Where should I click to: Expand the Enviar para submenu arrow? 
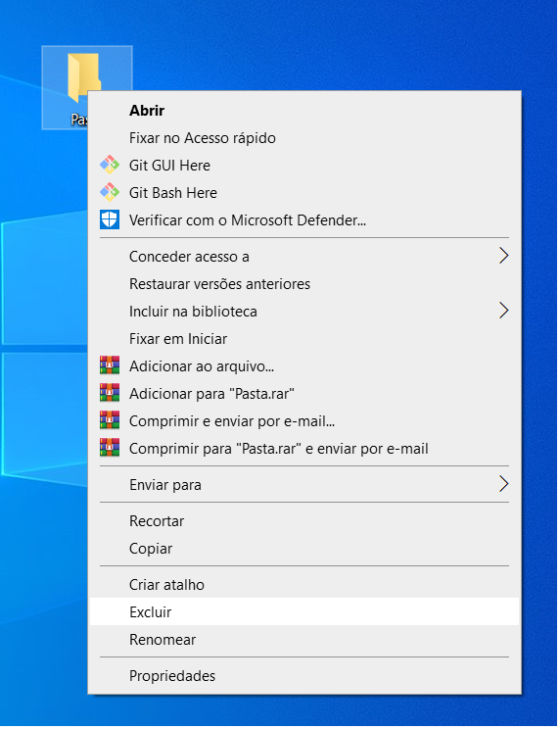(504, 484)
